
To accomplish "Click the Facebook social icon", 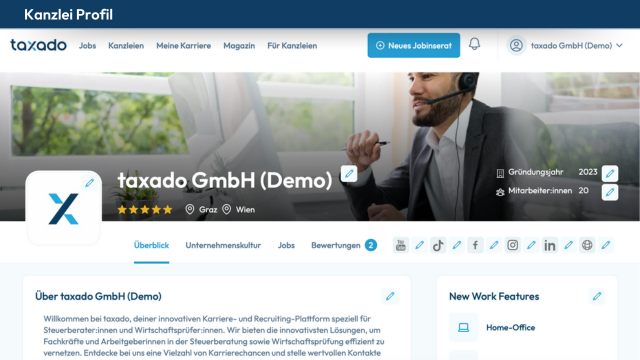I will 476,245.
